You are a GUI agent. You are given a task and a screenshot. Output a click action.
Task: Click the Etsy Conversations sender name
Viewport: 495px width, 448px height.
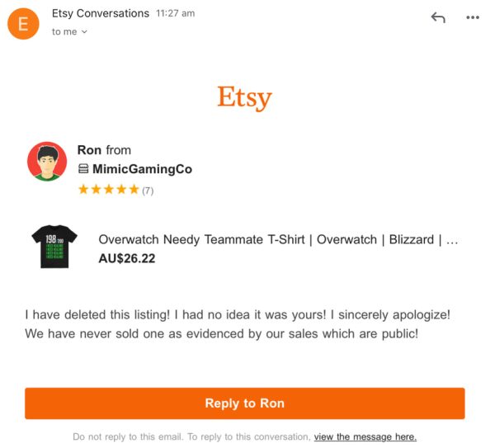[101, 13]
